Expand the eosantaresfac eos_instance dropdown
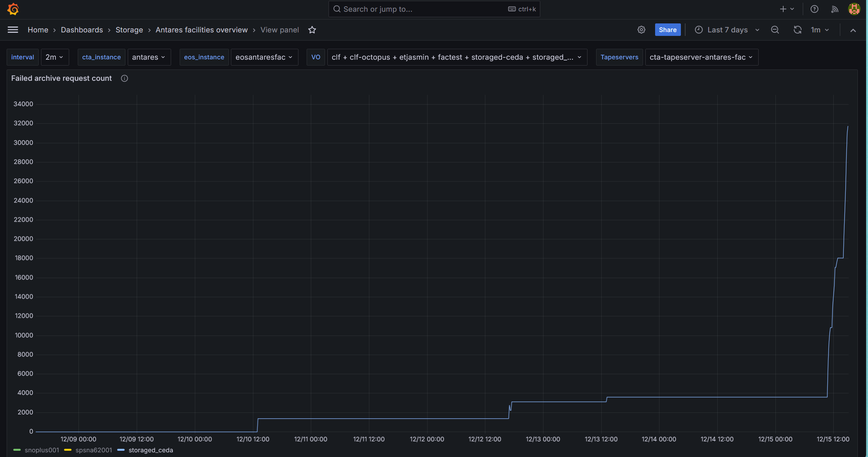Viewport: 868px width, 457px height. 264,57
